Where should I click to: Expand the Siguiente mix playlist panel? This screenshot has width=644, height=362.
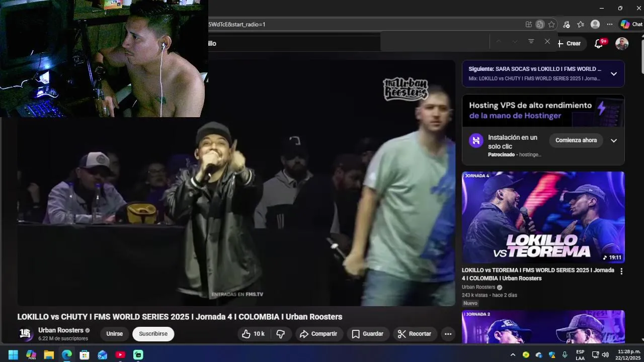614,74
